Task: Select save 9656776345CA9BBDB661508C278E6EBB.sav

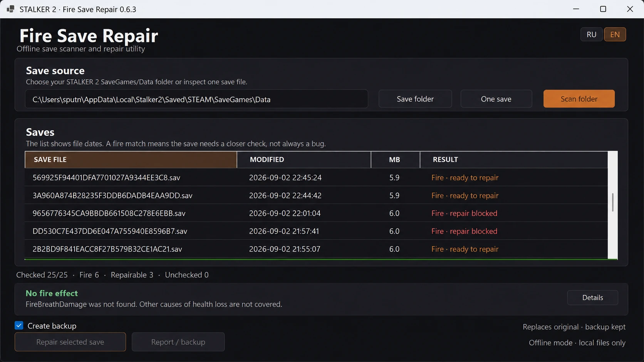Action: (x=316, y=213)
